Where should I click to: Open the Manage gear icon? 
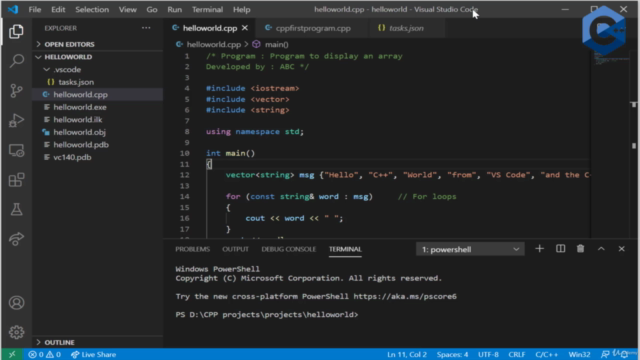click(x=16, y=332)
